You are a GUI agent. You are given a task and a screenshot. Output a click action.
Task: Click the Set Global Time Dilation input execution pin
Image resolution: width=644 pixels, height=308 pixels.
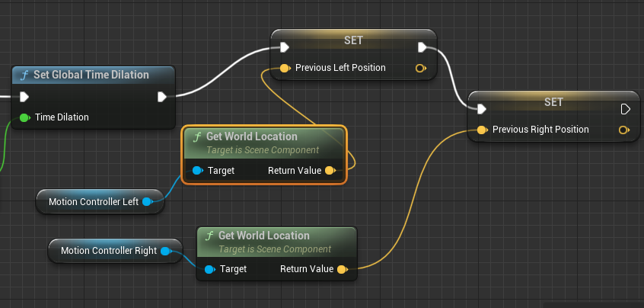click(x=24, y=97)
